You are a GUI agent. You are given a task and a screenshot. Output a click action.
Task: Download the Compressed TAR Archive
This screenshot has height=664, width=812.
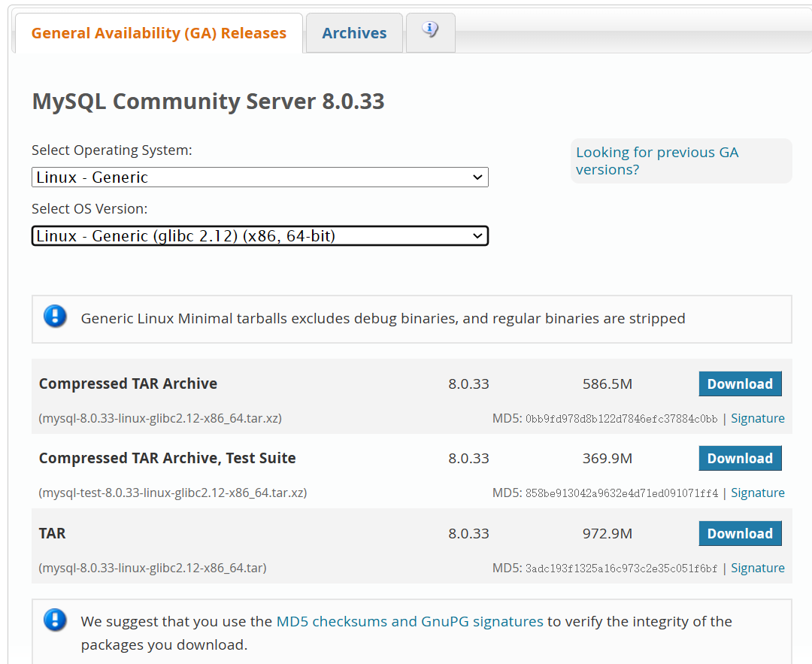[740, 384]
